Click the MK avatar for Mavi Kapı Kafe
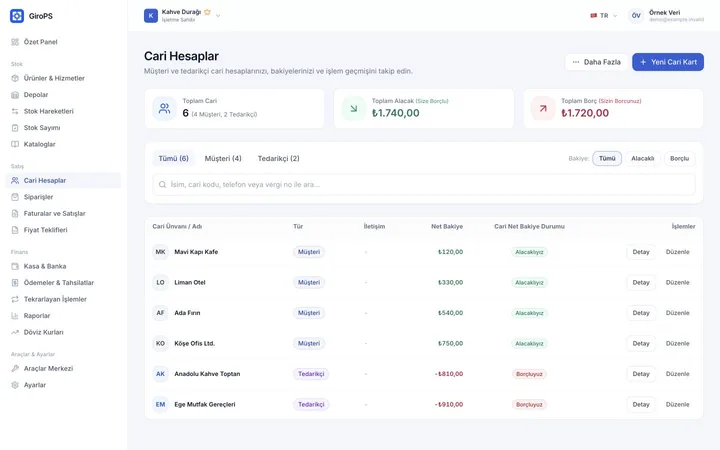 pyautogui.click(x=160, y=252)
